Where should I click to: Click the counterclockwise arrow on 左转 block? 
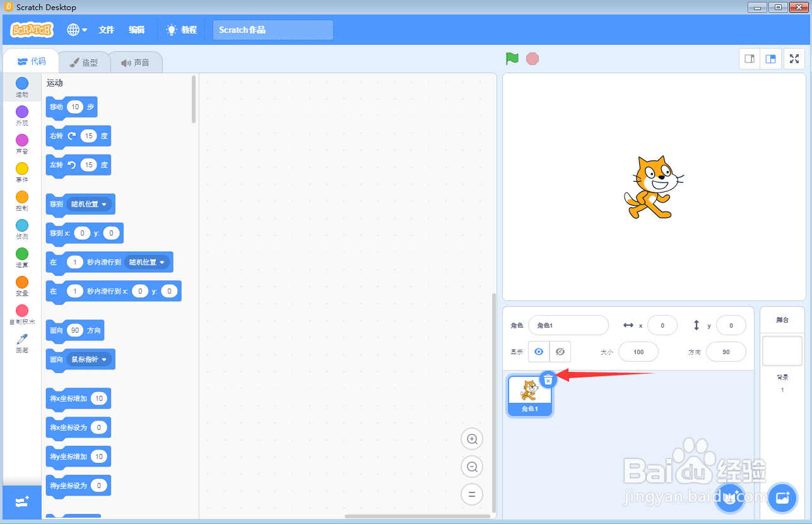pos(72,165)
